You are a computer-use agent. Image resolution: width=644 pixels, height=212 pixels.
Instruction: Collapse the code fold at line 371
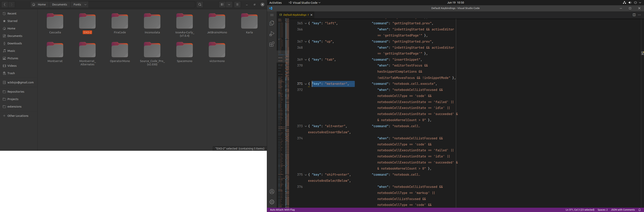pos(305,84)
